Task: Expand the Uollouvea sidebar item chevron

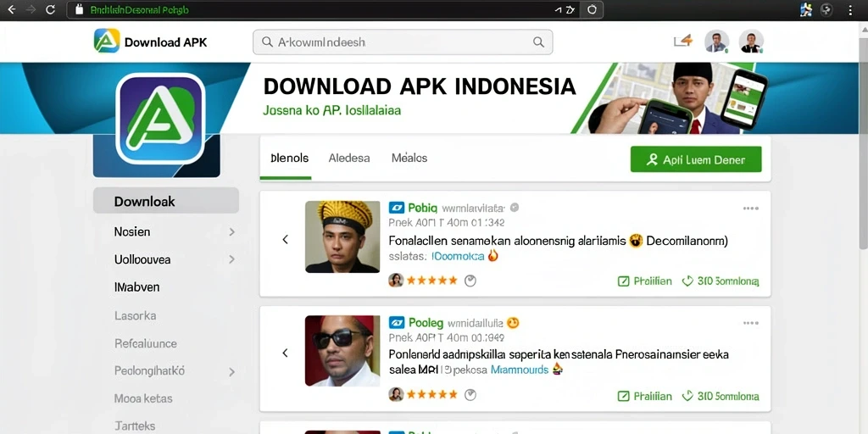Action: [x=232, y=259]
